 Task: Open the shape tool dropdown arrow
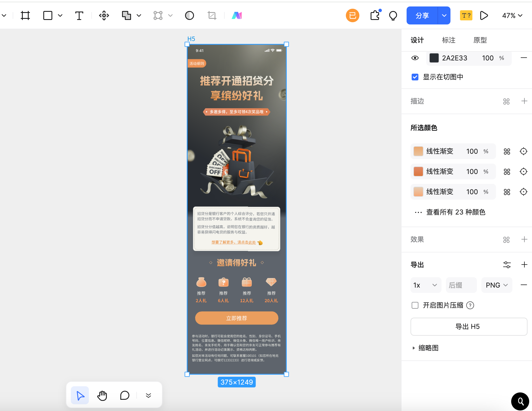60,15
